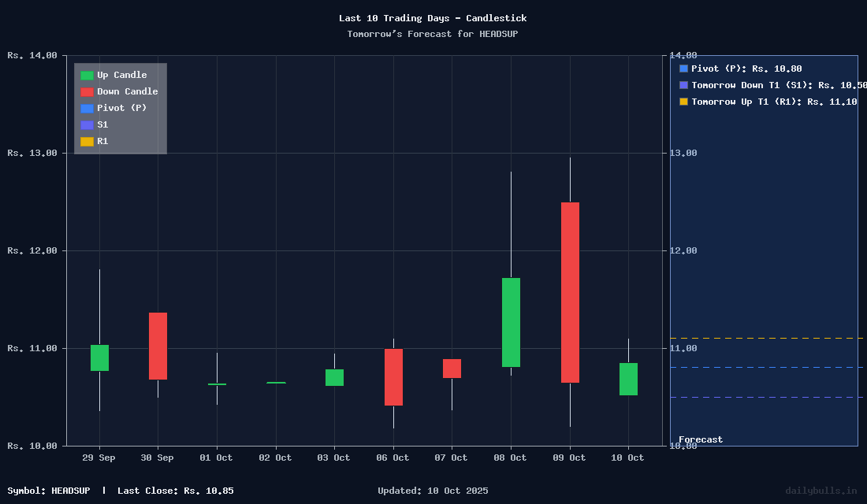Screen dimensions: 867x504
Task: Click the green Up Candle legend swatch
Action: coord(87,76)
